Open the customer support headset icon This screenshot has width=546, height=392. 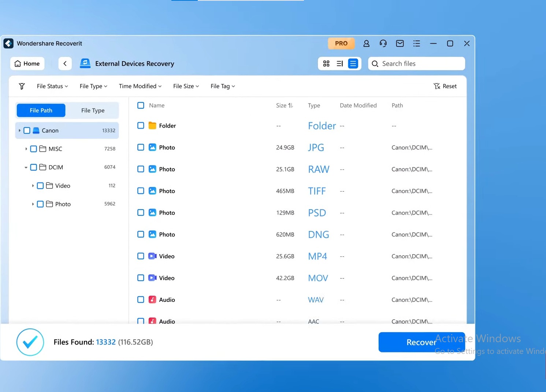tap(383, 44)
